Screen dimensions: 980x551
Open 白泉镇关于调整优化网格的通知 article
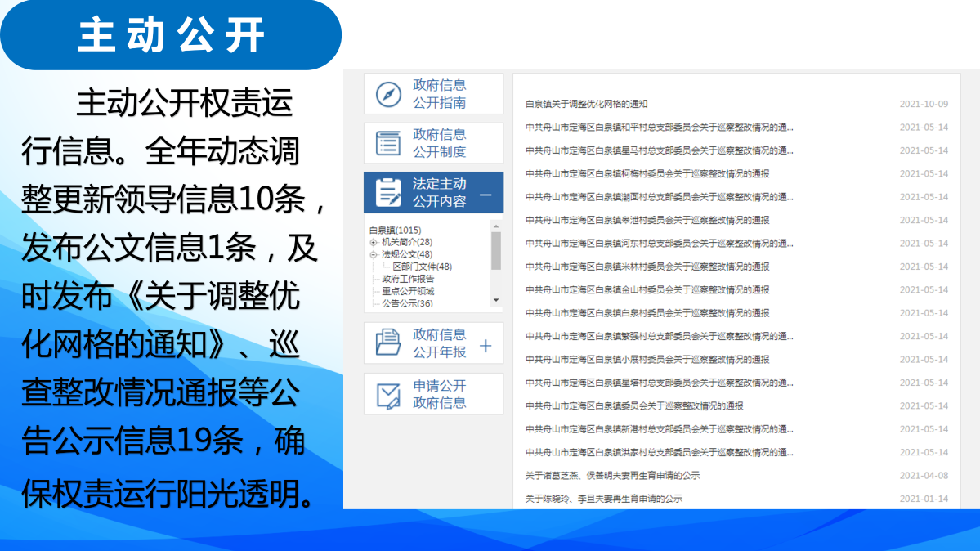pyautogui.click(x=586, y=104)
